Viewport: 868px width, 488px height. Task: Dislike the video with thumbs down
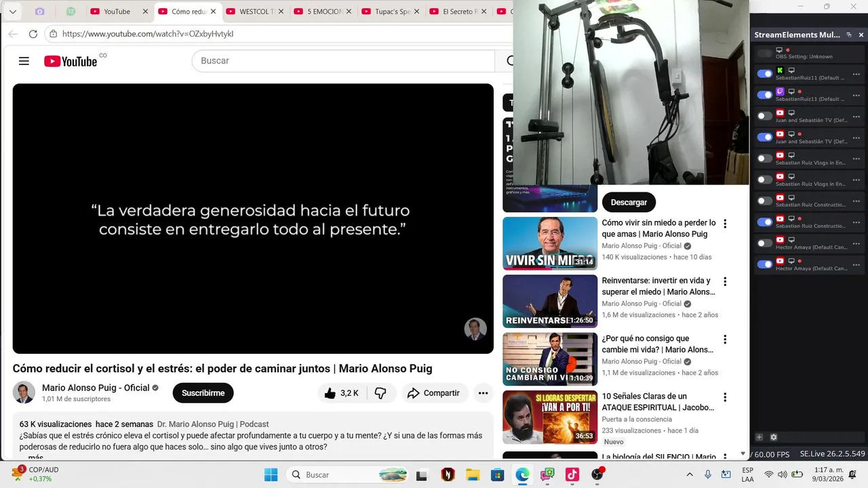coord(380,393)
